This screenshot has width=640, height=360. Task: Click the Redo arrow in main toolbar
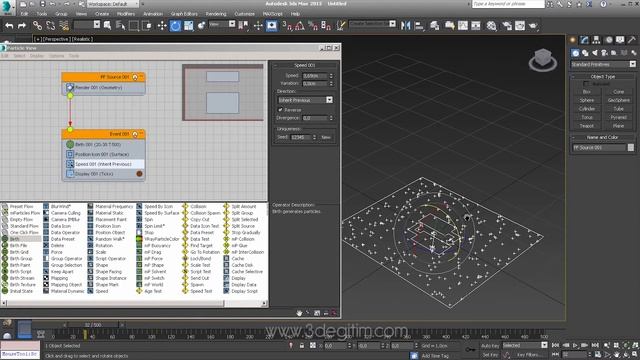[x=22, y=25]
